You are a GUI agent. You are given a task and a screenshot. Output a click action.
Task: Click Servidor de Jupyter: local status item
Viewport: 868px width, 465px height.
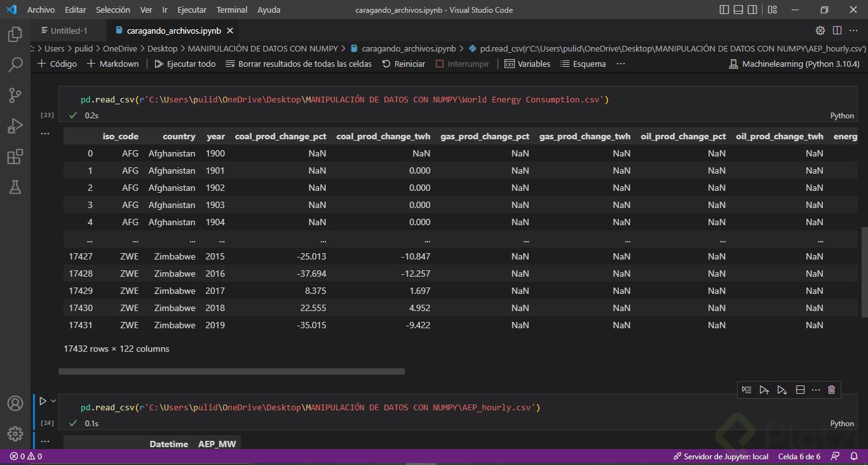pos(721,457)
